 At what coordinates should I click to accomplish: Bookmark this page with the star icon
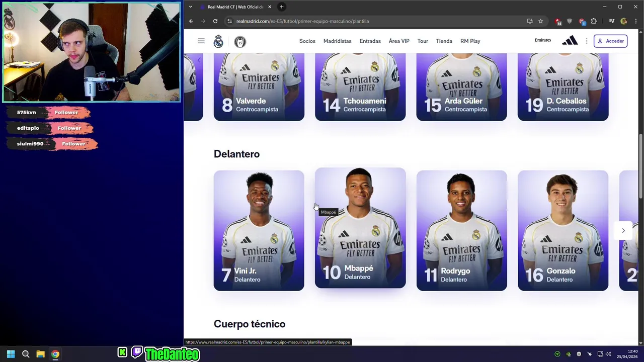tap(540, 21)
